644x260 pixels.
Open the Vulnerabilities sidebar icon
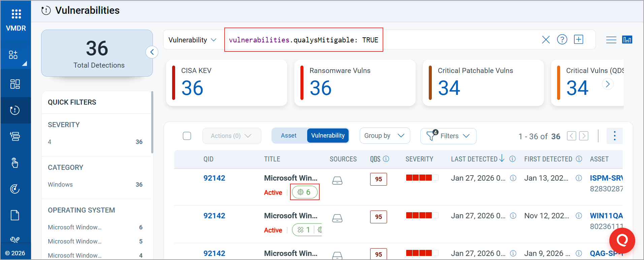15,110
